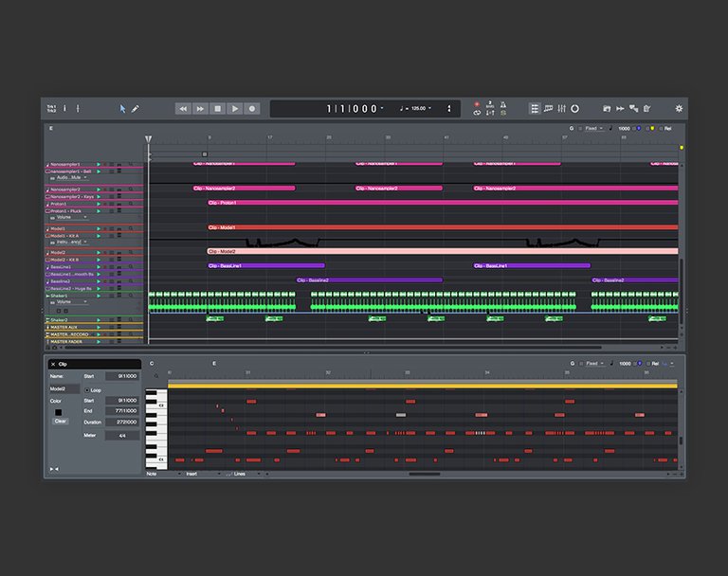This screenshot has width=728, height=576.
Task: Click the red record arm icon
Action: click(477, 104)
